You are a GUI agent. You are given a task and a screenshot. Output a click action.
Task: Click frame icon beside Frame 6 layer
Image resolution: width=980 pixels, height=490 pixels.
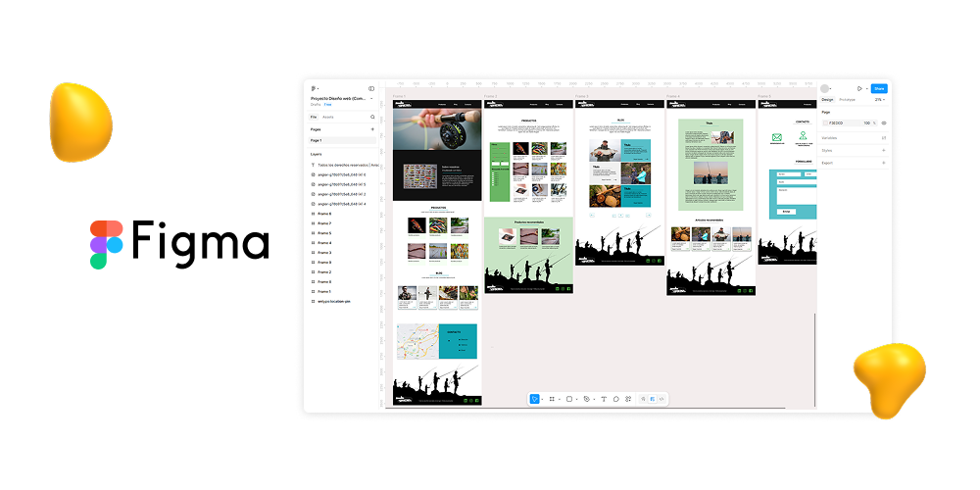(x=313, y=214)
